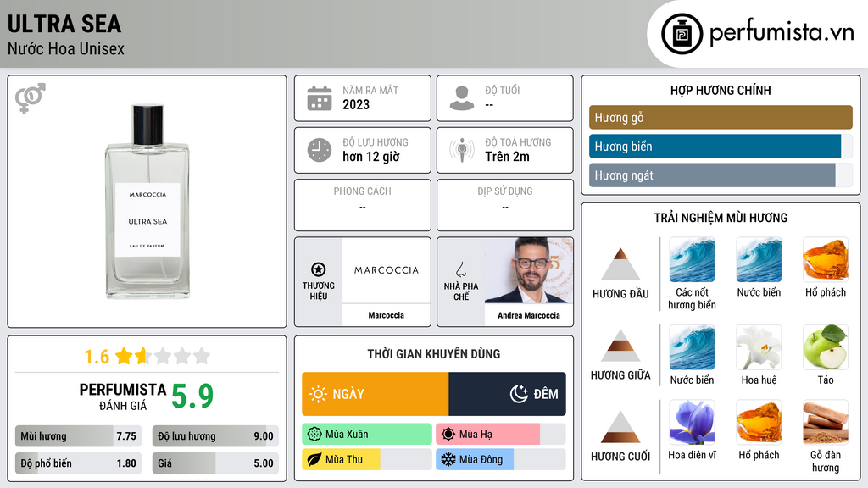Image resolution: width=868 pixels, height=488 pixels.
Task: Select top-note Hổ phách amber image
Action: click(x=826, y=259)
